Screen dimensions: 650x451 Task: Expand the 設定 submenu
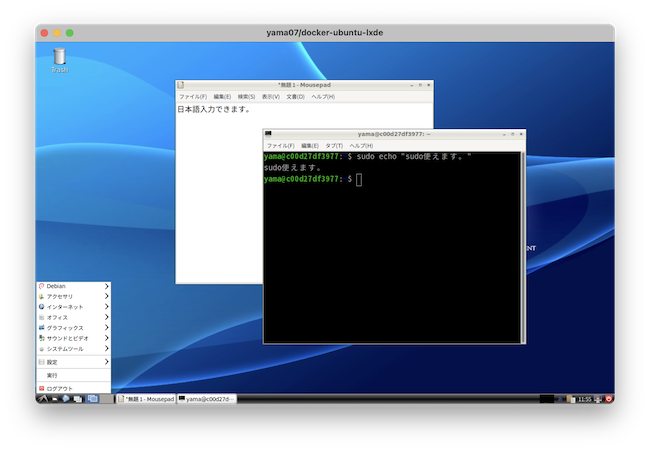pos(73,362)
